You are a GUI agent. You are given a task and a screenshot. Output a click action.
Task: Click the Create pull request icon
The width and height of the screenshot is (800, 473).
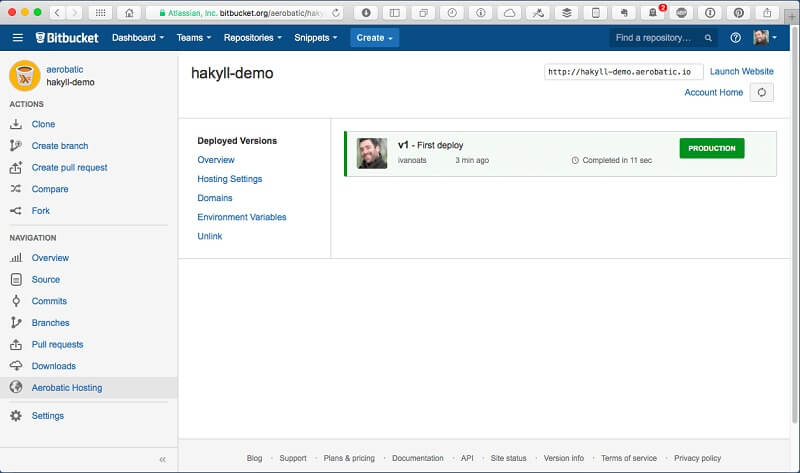[x=16, y=167]
